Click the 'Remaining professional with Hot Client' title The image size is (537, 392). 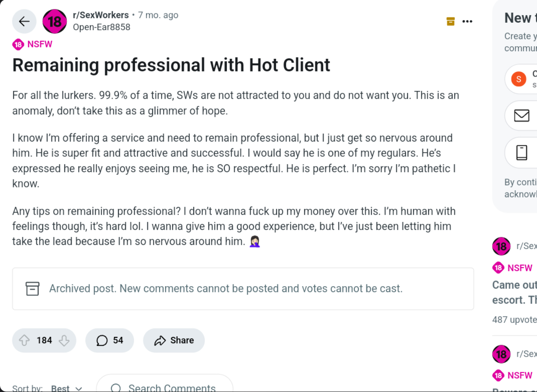(x=171, y=65)
